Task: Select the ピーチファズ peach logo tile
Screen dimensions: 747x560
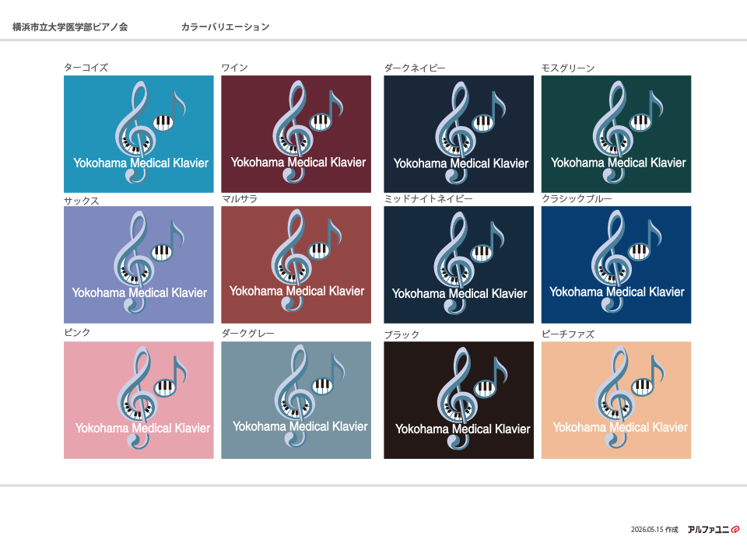Action: point(616,400)
